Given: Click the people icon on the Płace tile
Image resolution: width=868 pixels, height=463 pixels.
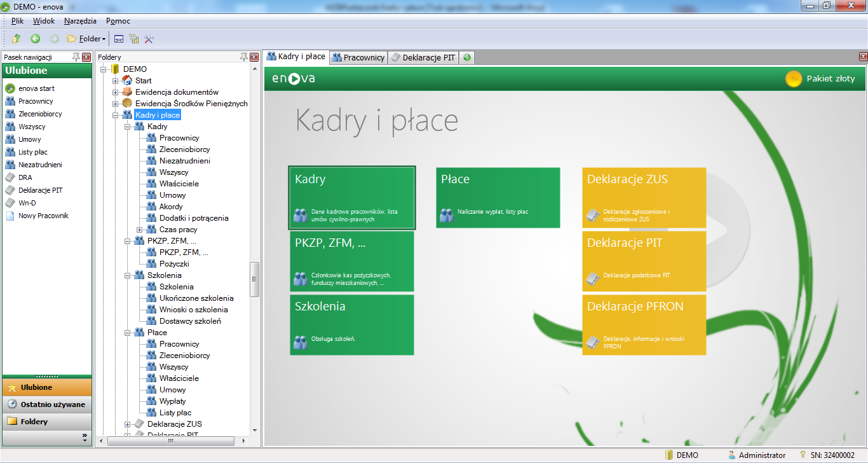Looking at the screenshot, I should (x=447, y=215).
